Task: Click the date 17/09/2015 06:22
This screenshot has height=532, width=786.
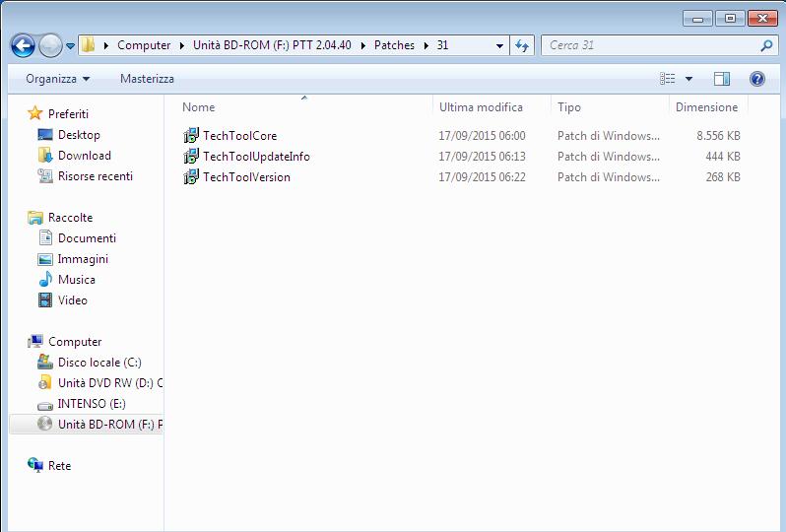Action: coord(482,177)
